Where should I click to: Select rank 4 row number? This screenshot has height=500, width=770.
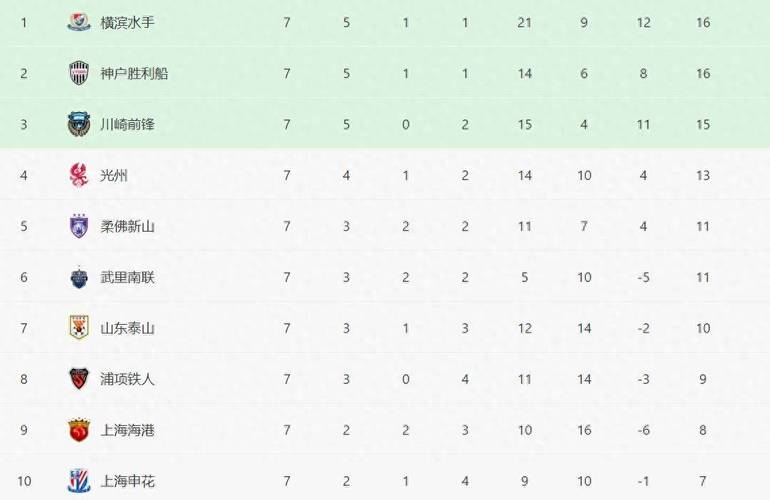(24, 175)
